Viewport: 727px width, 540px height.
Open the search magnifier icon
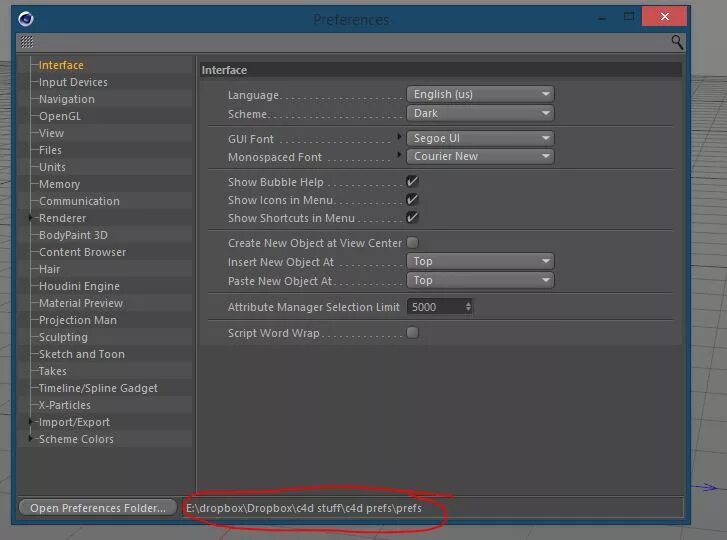coord(677,42)
